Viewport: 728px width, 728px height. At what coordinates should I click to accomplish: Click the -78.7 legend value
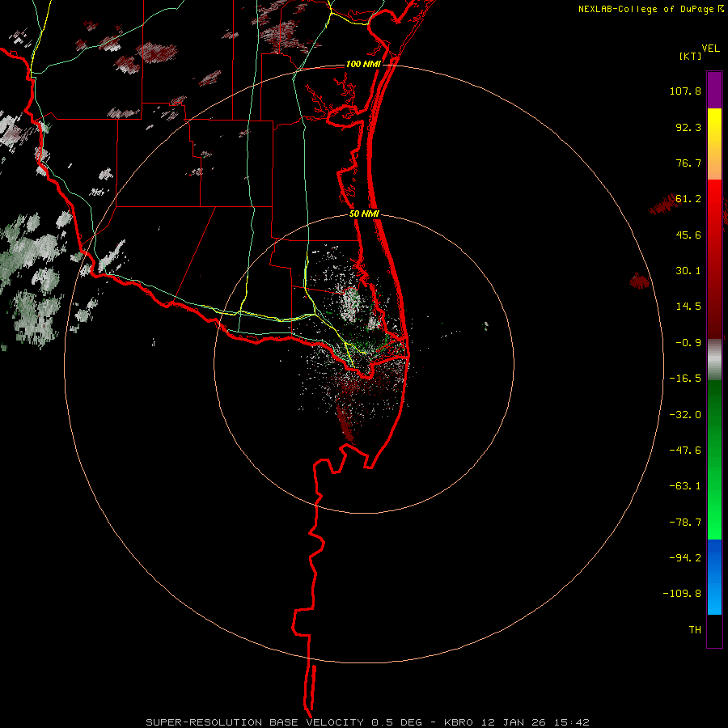click(685, 523)
